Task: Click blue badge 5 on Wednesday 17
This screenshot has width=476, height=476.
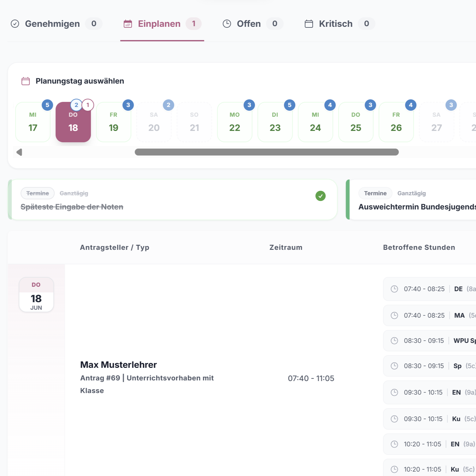Action: pyautogui.click(x=47, y=105)
